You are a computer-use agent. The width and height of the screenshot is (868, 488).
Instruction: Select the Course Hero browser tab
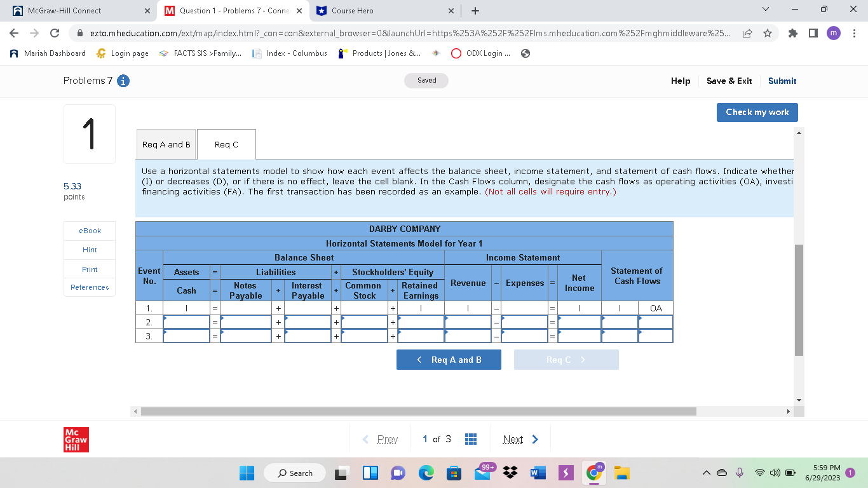point(375,10)
